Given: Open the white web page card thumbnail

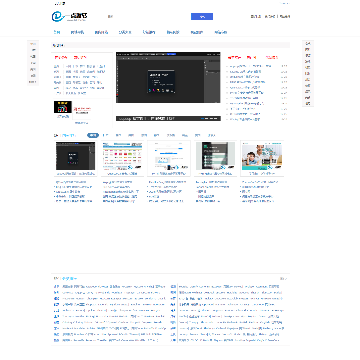Looking at the screenshot, I should click(169, 156).
